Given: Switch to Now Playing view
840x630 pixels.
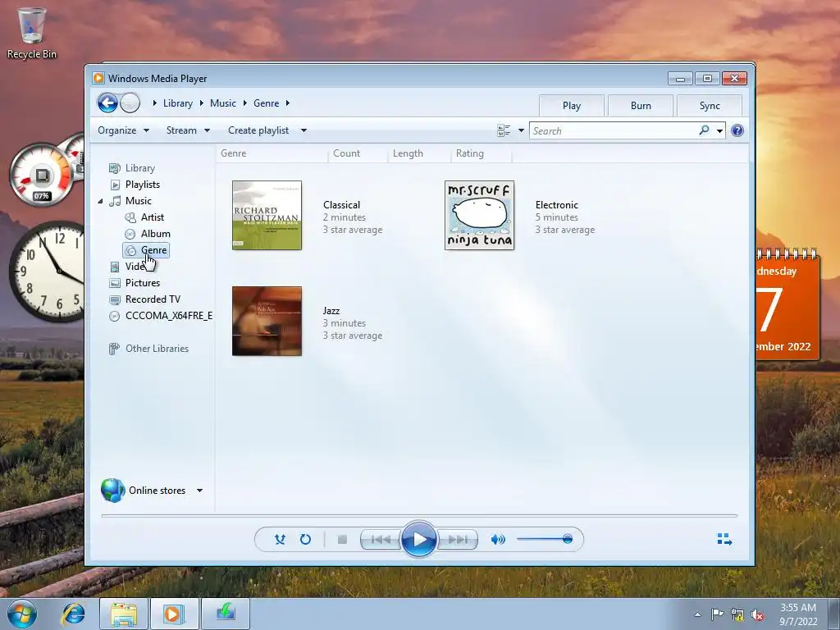Looking at the screenshot, I should click(x=724, y=539).
